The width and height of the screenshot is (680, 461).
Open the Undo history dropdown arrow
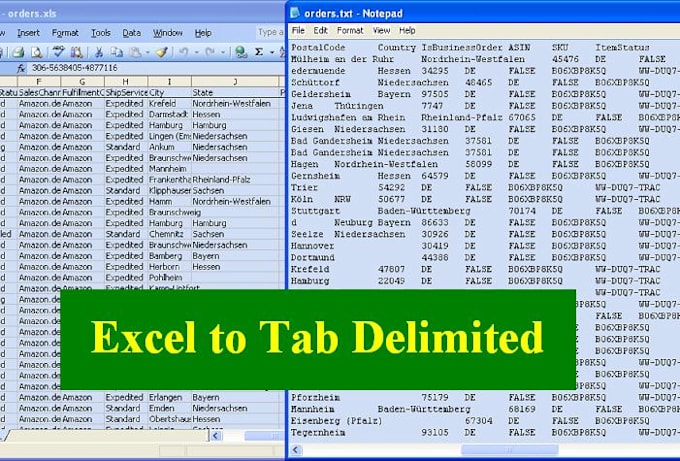coord(196,53)
